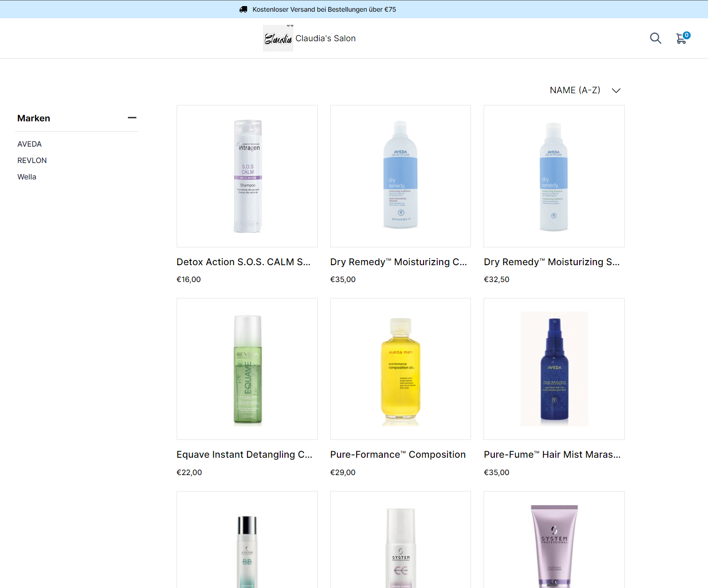The image size is (708, 588).
Task: Go to Claudia's Salon home link
Action: pyautogui.click(x=325, y=38)
